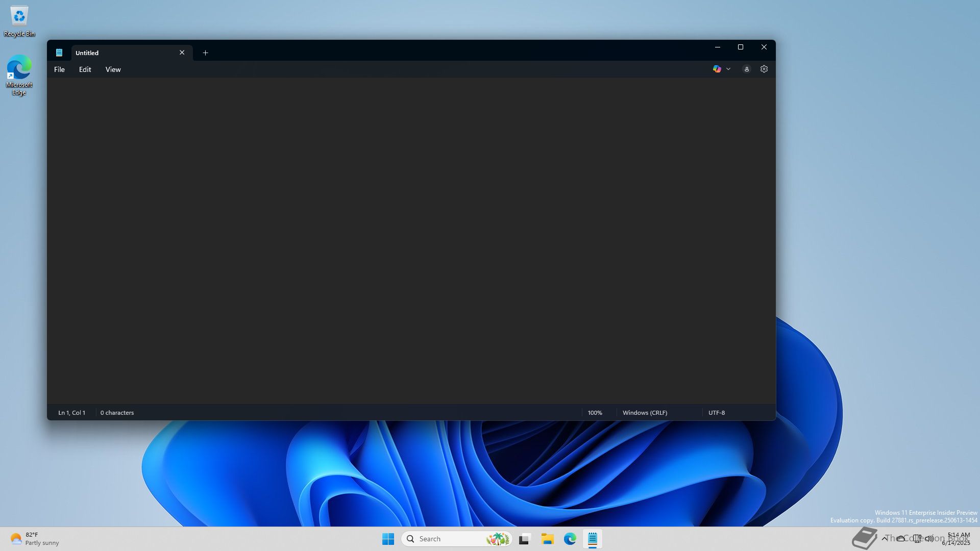This screenshot has width=980, height=551.
Task: Open the Edit menu
Action: point(85,69)
